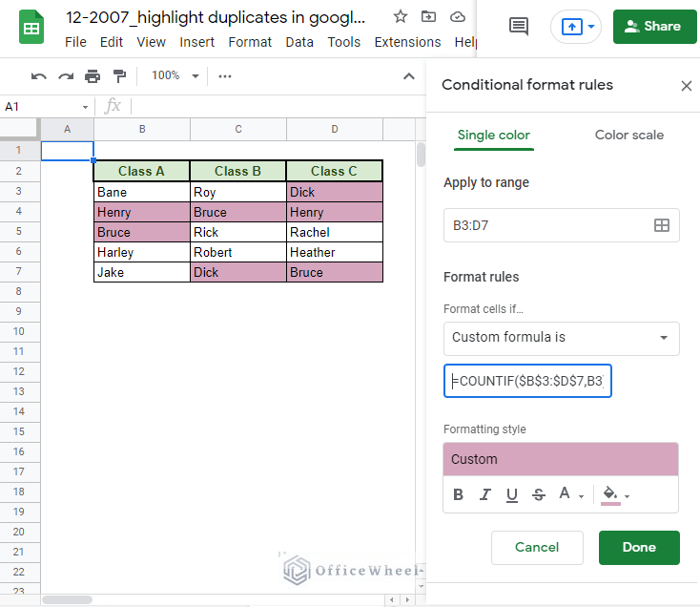Image resolution: width=700 pixels, height=607 pixels.
Task: Click the redo arrow in toolbar
Action: [x=66, y=76]
